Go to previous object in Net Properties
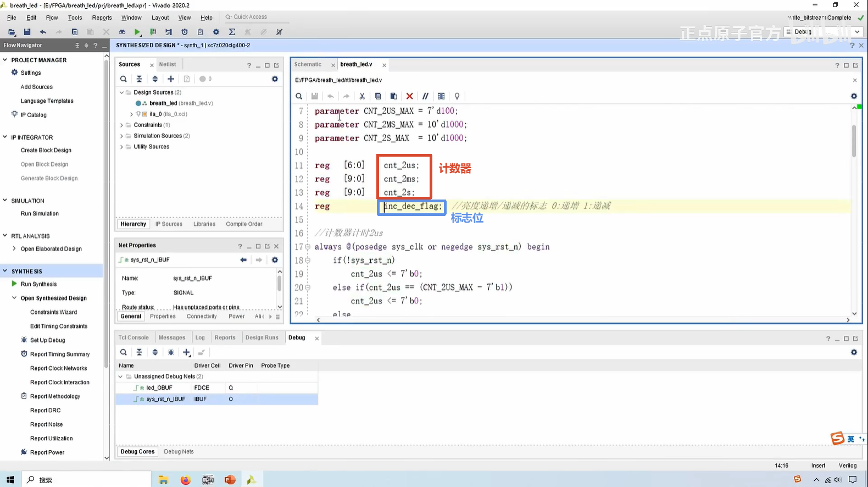The height and width of the screenshot is (487, 868). click(243, 260)
